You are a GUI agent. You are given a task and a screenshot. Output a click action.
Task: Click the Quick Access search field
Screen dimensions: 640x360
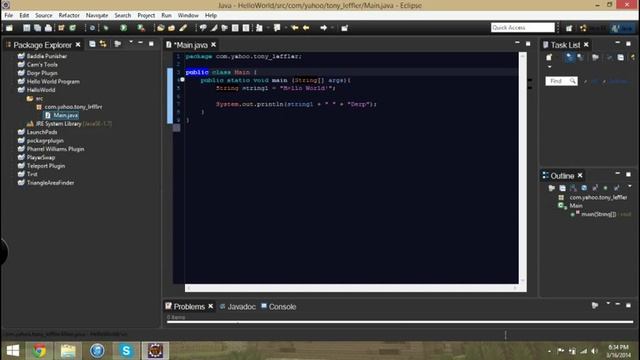[x=522, y=27]
